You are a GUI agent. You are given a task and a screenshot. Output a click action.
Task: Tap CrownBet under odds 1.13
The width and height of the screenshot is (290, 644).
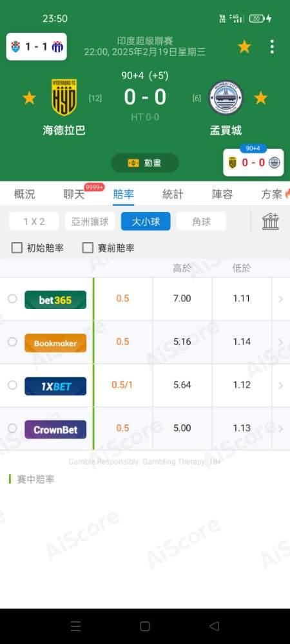(242, 428)
